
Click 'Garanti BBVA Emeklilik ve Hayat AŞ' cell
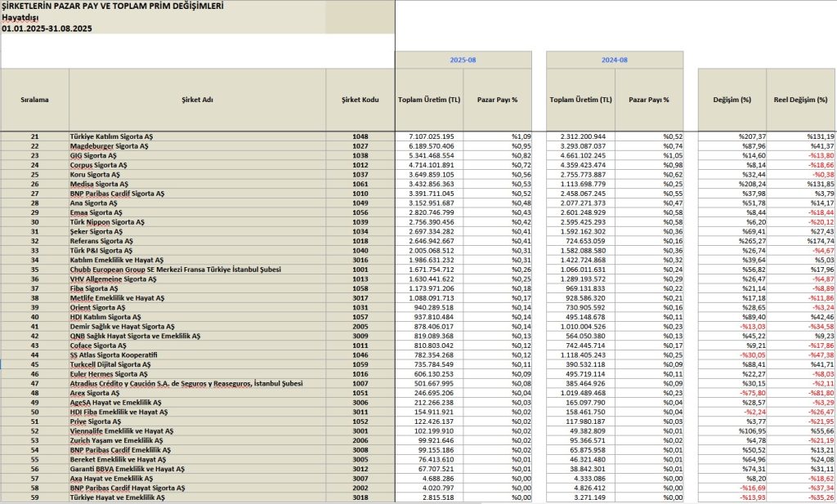coord(197,470)
